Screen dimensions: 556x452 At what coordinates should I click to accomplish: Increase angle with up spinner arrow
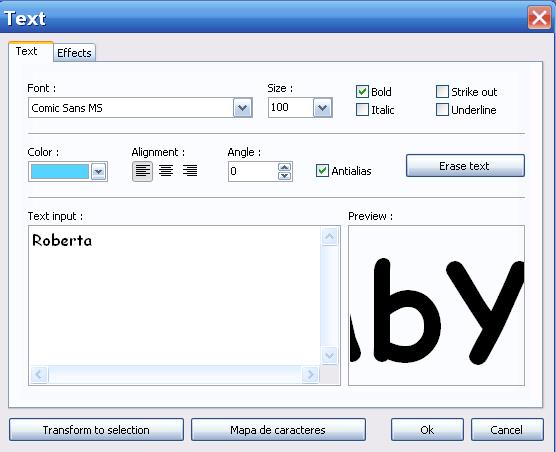(x=284, y=167)
